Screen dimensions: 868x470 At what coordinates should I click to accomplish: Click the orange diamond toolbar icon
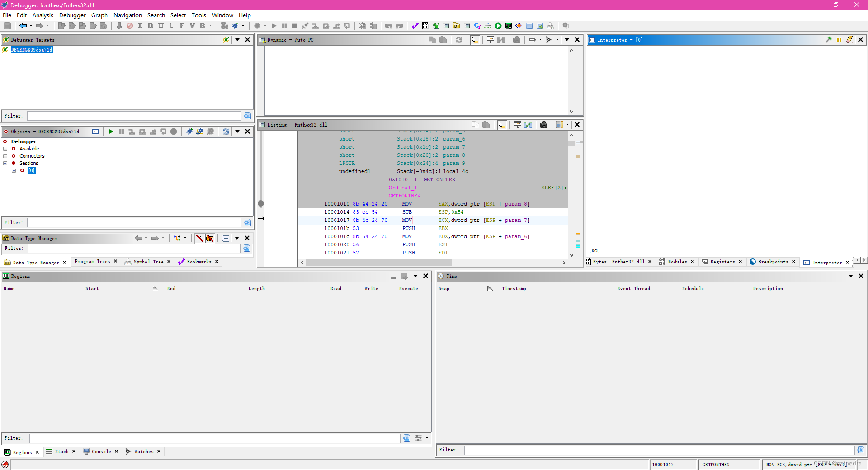pos(519,26)
